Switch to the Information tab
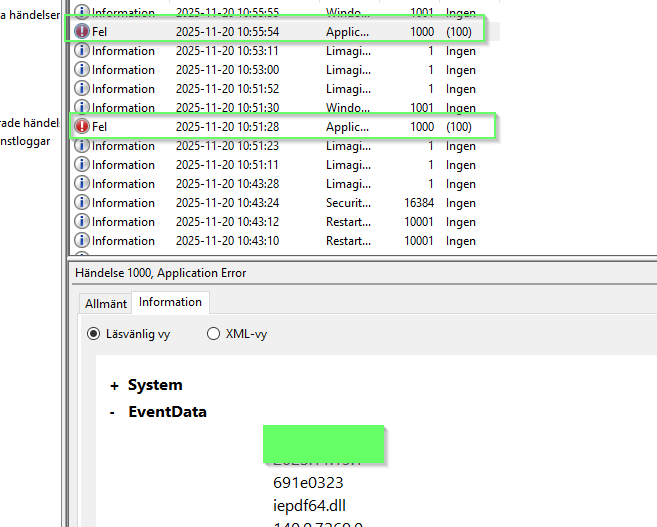The width and height of the screenshot is (657, 527). click(170, 302)
